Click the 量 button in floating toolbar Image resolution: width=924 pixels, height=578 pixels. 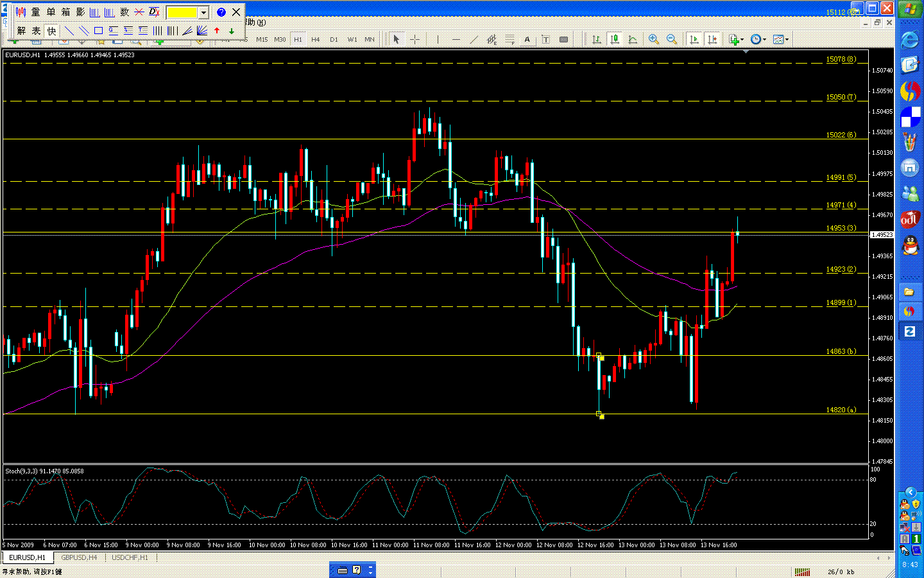click(36, 12)
